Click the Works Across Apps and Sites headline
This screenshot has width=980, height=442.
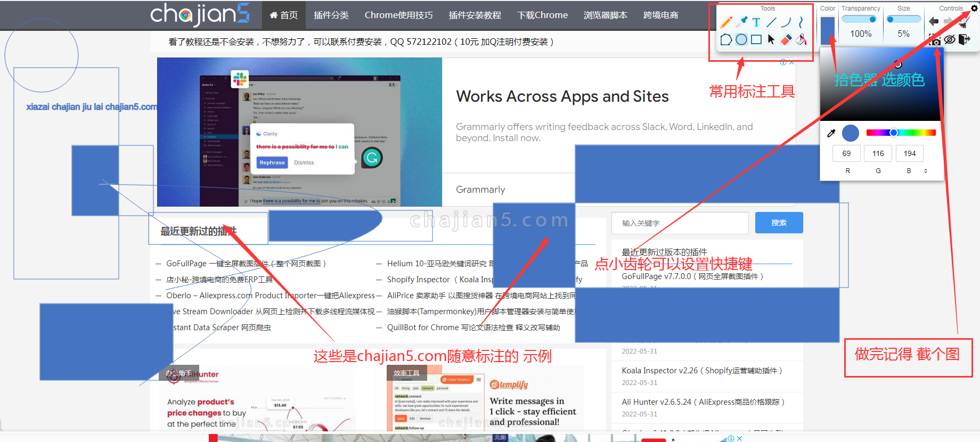point(562,96)
